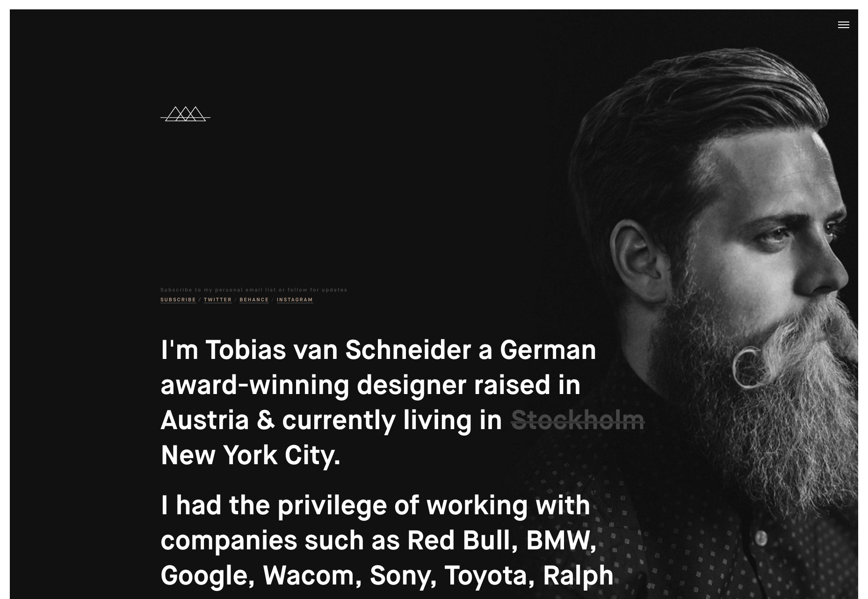Click the SUBSCRIBE link
Viewport: 868px width, 599px height.
pyautogui.click(x=178, y=300)
